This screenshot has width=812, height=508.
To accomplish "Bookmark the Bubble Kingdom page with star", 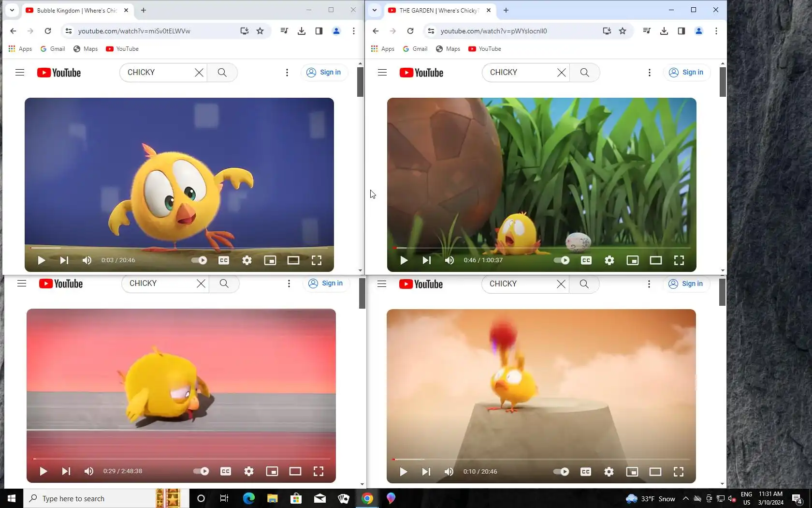I will (260, 31).
